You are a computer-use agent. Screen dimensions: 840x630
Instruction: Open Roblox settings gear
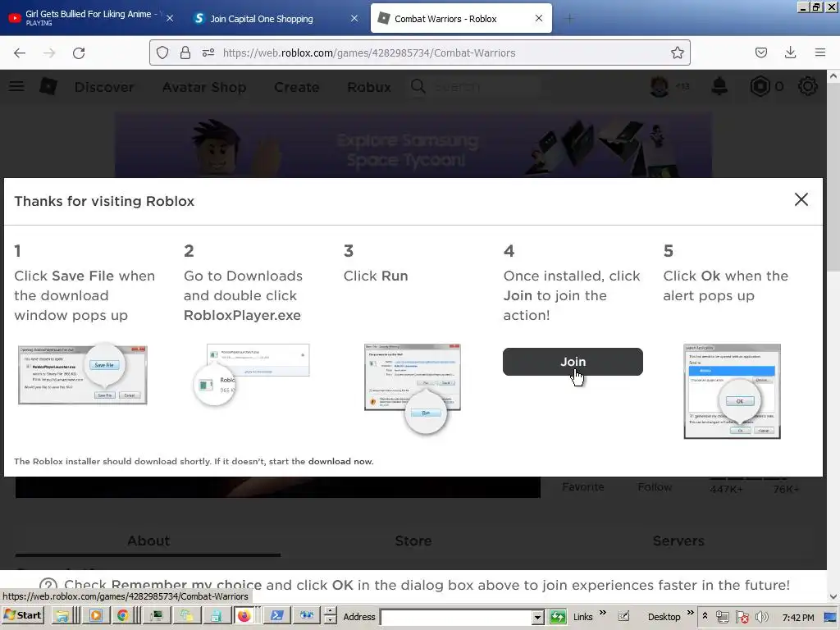click(x=807, y=86)
